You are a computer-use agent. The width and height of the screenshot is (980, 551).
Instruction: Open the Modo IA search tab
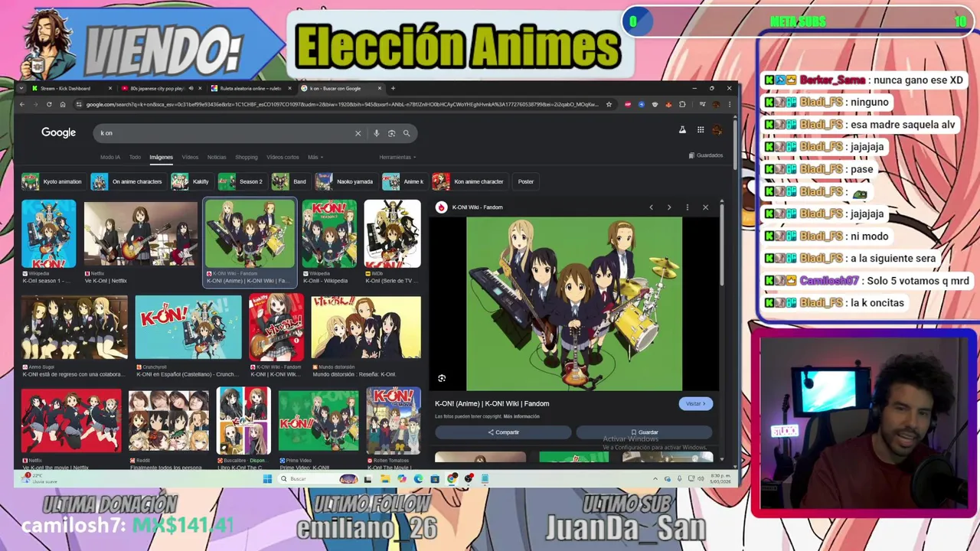pos(110,157)
